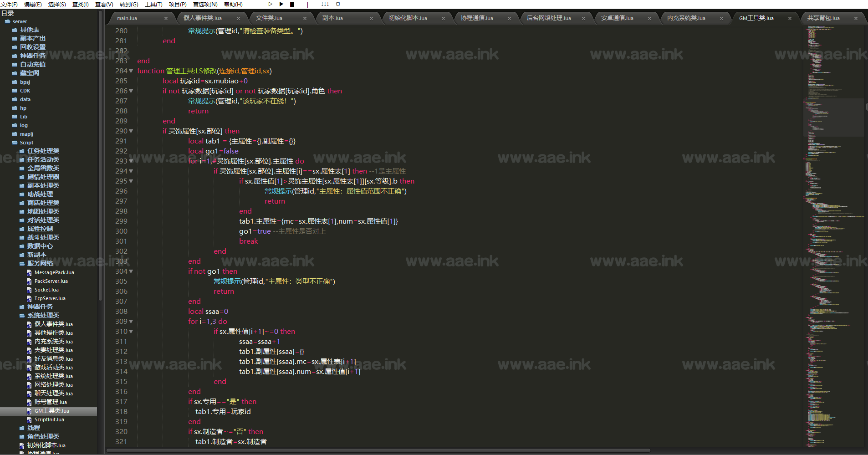Close the 安卓通信.lua tab
This screenshot has height=455, width=868.
tap(649, 18)
